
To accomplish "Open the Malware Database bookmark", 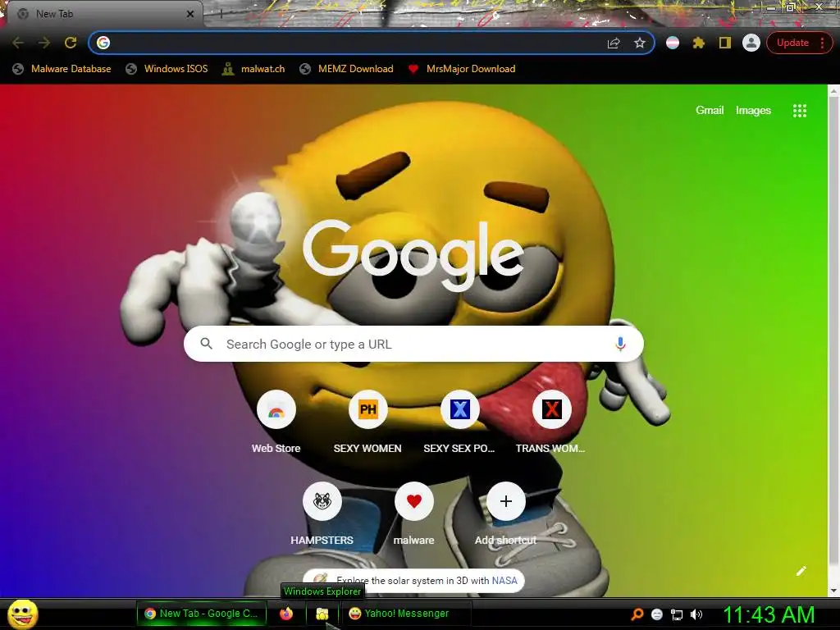I will tap(62, 69).
